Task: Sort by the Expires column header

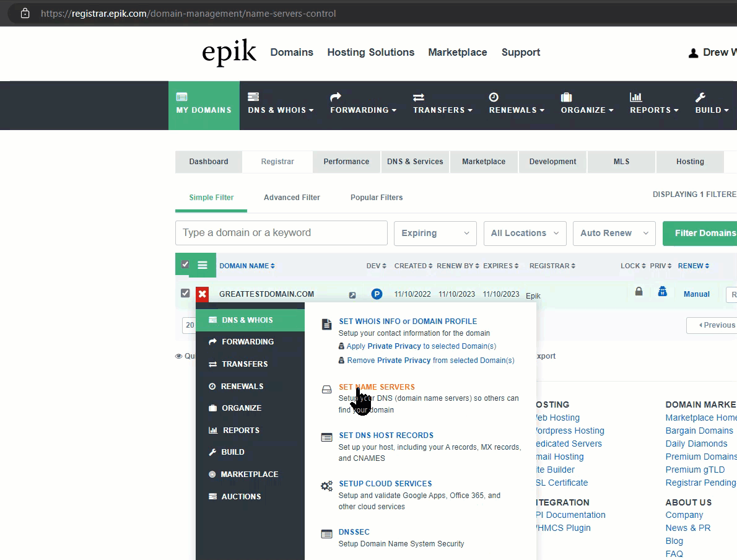Action: pyautogui.click(x=500, y=266)
